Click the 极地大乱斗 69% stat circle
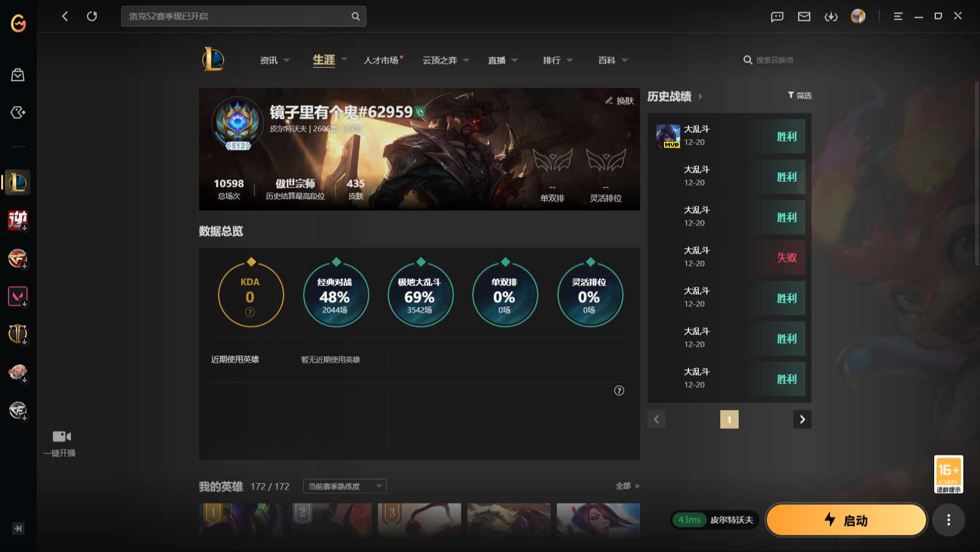Screen dimensions: 980x552 click(x=420, y=295)
